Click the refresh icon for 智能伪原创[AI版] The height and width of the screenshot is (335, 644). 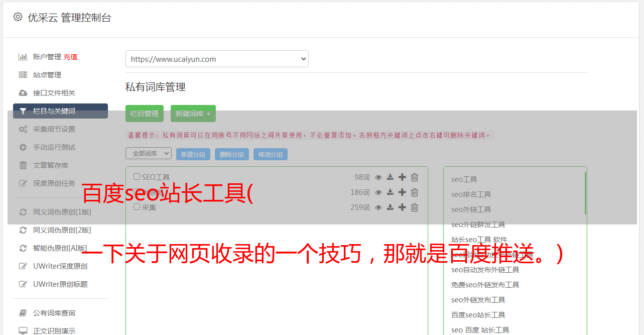click(x=23, y=248)
